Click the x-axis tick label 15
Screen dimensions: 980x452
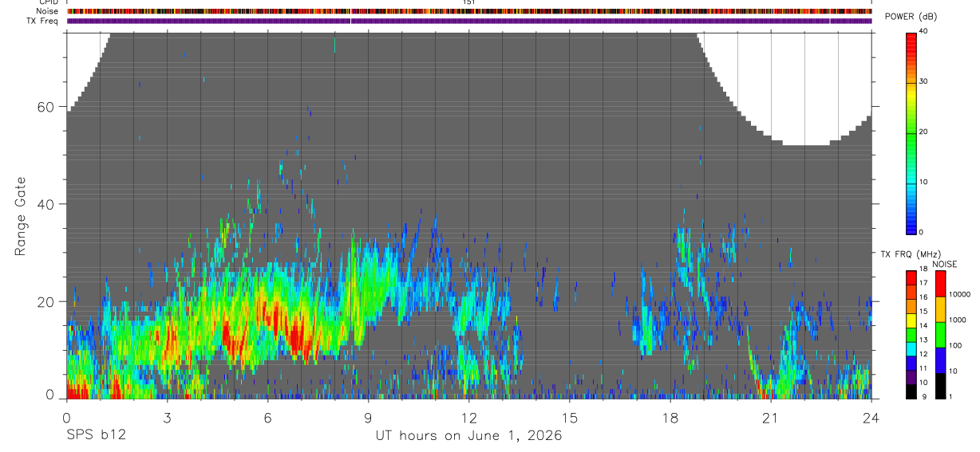point(570,418)
